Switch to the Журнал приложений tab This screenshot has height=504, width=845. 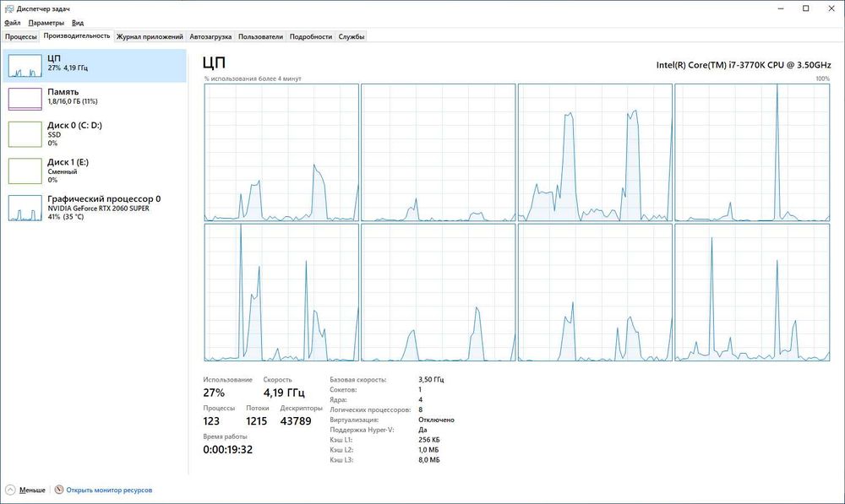150,36
